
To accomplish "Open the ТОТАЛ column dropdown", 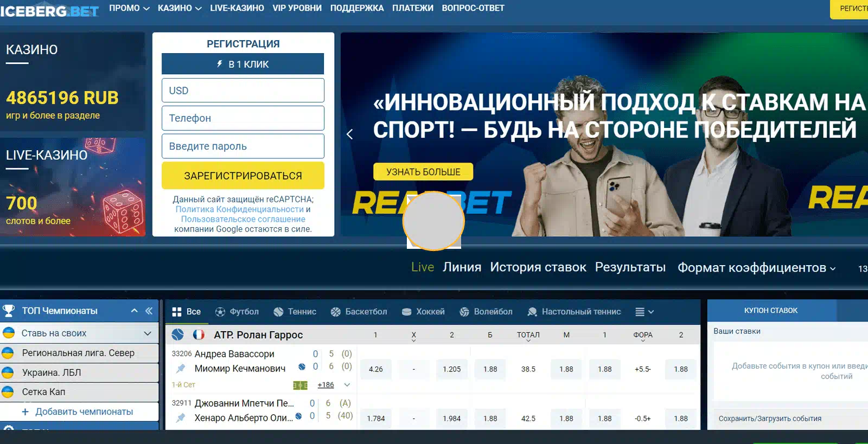I will pyautogui.click(x=528, y=336).
